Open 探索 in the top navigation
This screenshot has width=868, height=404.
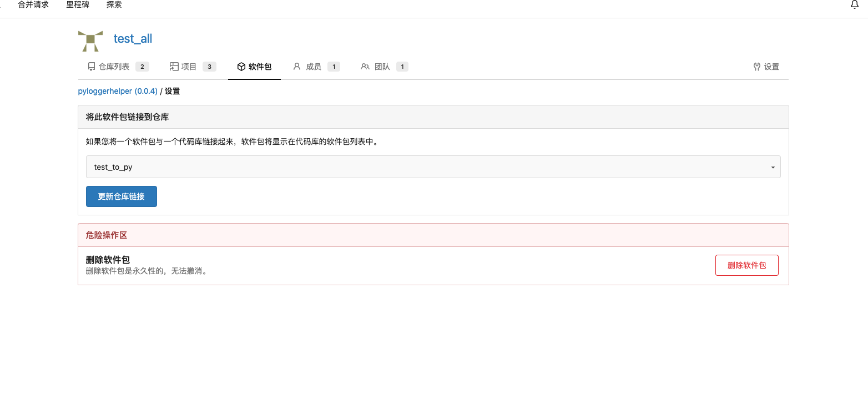pyautogui.click(x=114, y=4)
